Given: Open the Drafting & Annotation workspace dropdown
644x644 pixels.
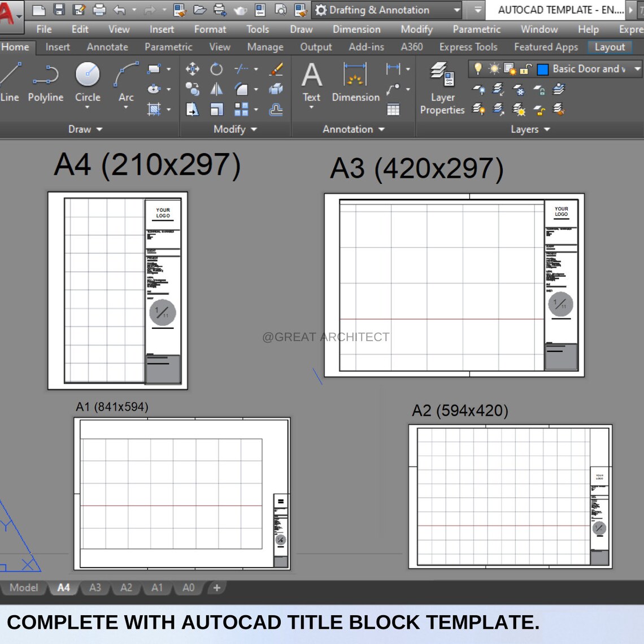Looking at the screenshot, I should click(456, 10).
